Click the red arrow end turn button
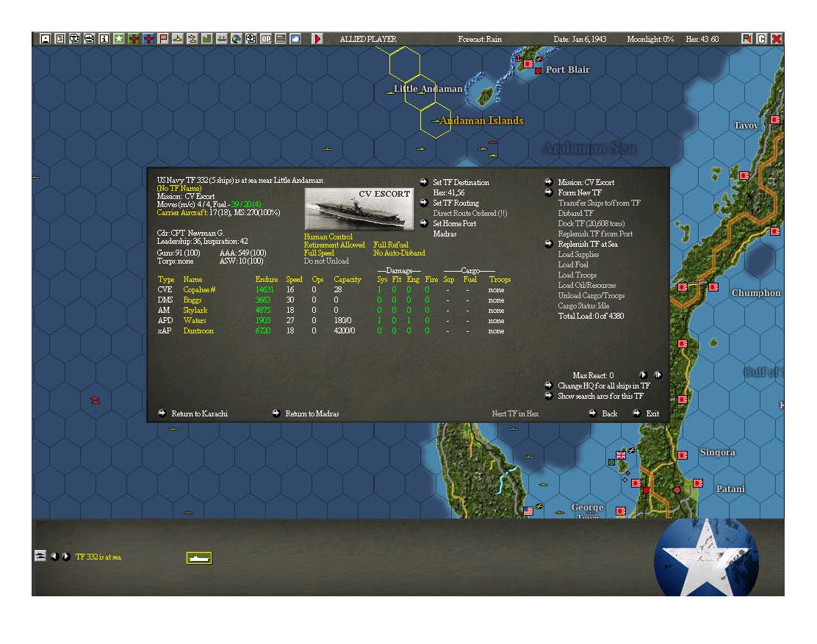Viewport: 817px width, 644px height. click(317, 39)
